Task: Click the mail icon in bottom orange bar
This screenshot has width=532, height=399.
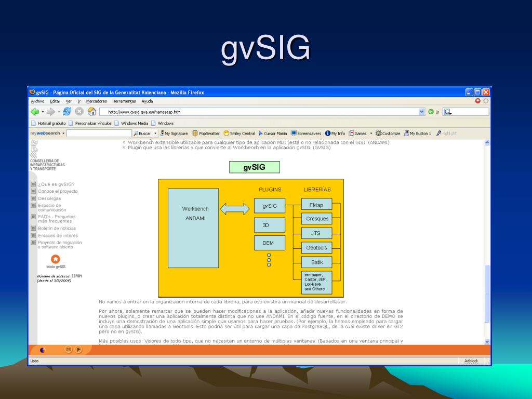Action: [68, 349]
